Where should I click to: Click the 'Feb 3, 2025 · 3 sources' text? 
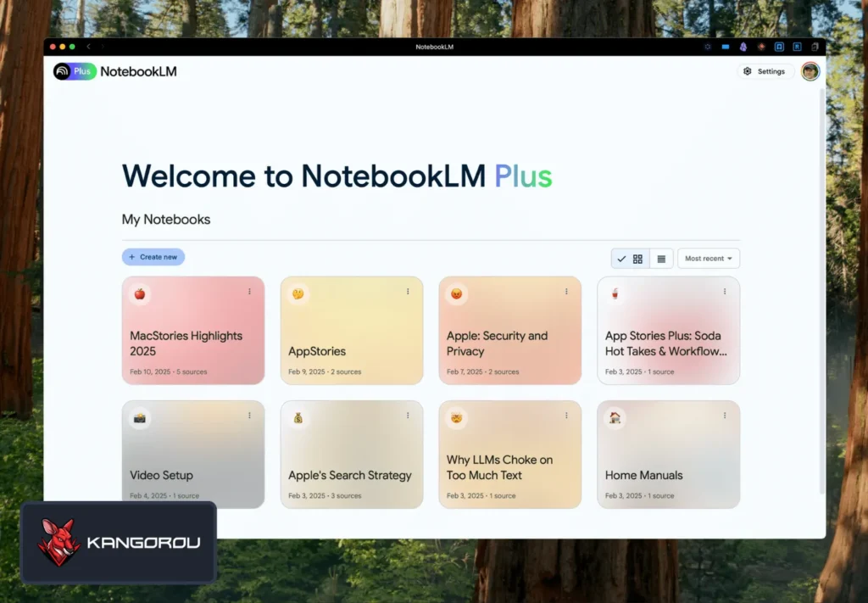pos(325,495)
